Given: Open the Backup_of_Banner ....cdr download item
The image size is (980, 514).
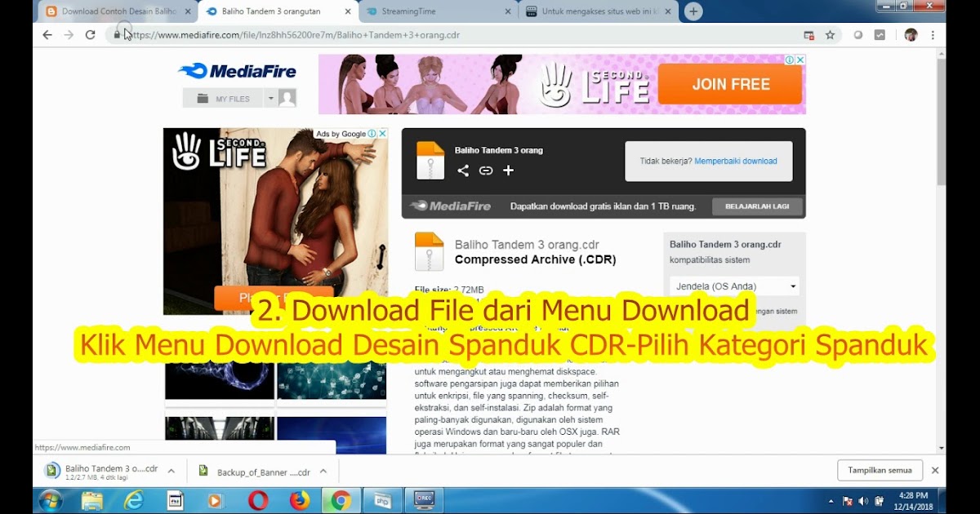Looking at the screenshot, I should (x=253, y=472).
